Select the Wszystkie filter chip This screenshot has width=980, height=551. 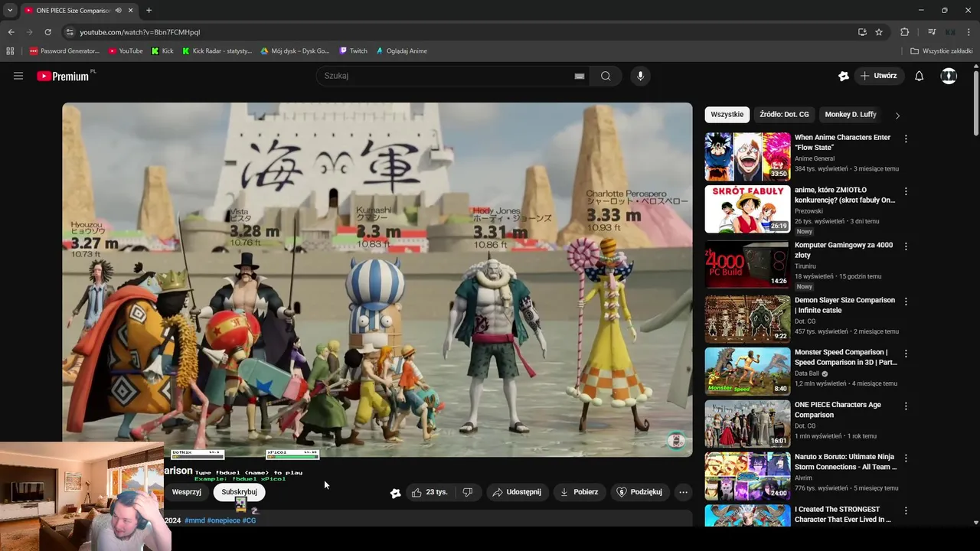(727, 114)
